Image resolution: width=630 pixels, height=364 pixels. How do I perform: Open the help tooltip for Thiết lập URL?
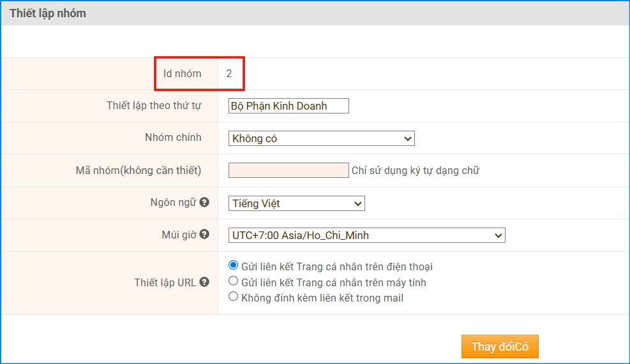(204, 282)
